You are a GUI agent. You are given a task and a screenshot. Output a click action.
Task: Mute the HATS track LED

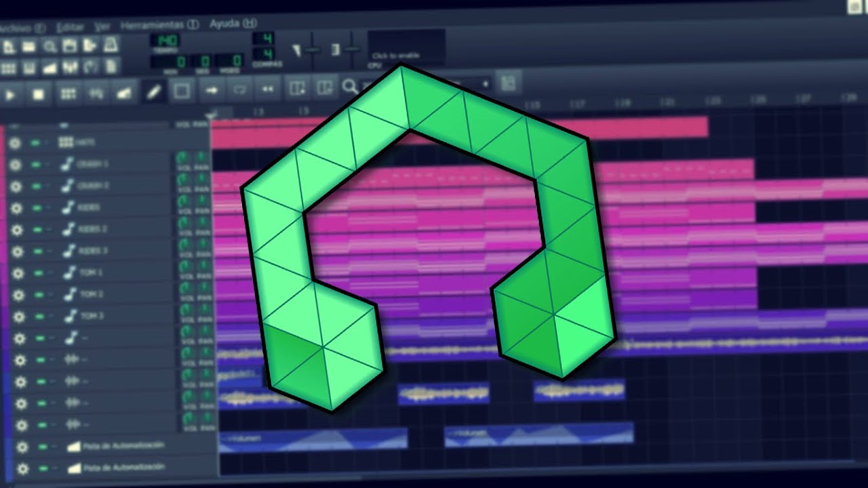[35, 143]
